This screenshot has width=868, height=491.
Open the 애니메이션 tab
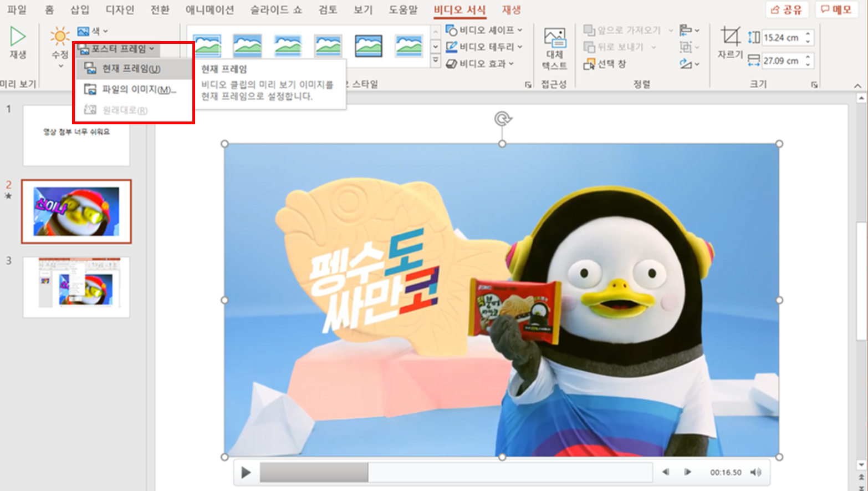tap(210, 9)
